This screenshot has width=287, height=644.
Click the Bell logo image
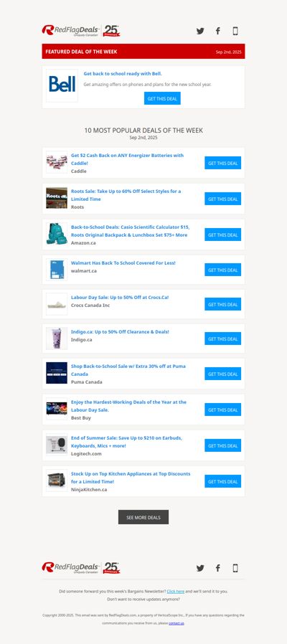[62, 85]
